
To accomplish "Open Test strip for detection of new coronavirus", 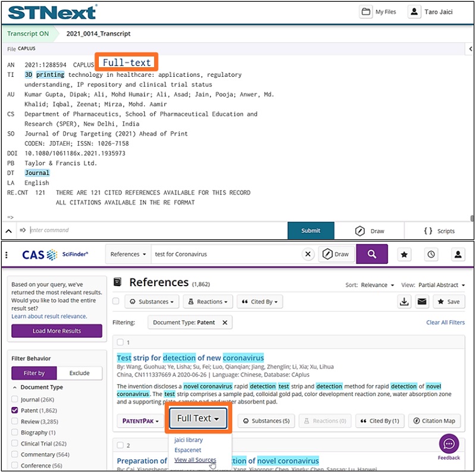I will pyautogui.click(x=190, y=358).
